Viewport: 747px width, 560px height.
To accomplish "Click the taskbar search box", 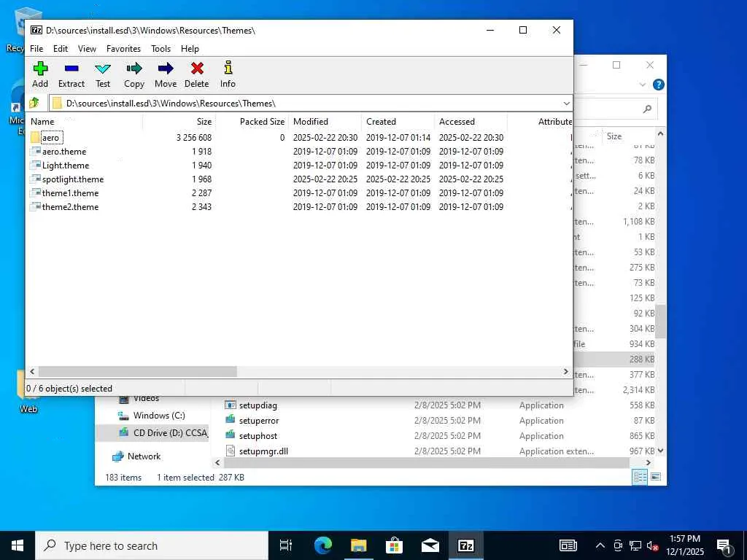I will click(152, 545).
